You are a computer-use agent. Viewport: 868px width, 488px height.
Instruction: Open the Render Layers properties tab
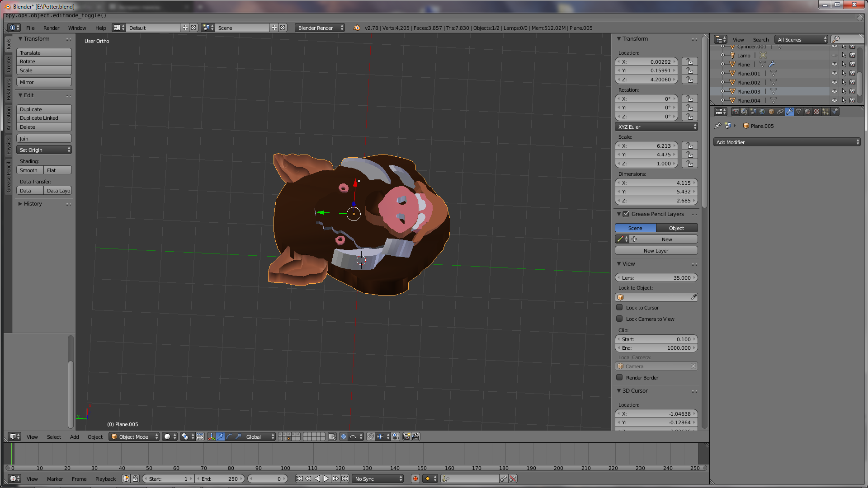click(744, 112)
